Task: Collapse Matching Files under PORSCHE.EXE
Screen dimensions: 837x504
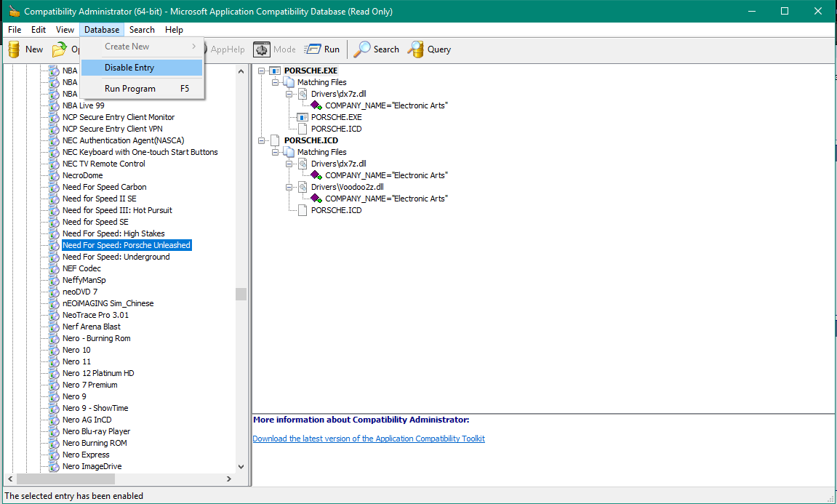Action: [x=276, y=82]
